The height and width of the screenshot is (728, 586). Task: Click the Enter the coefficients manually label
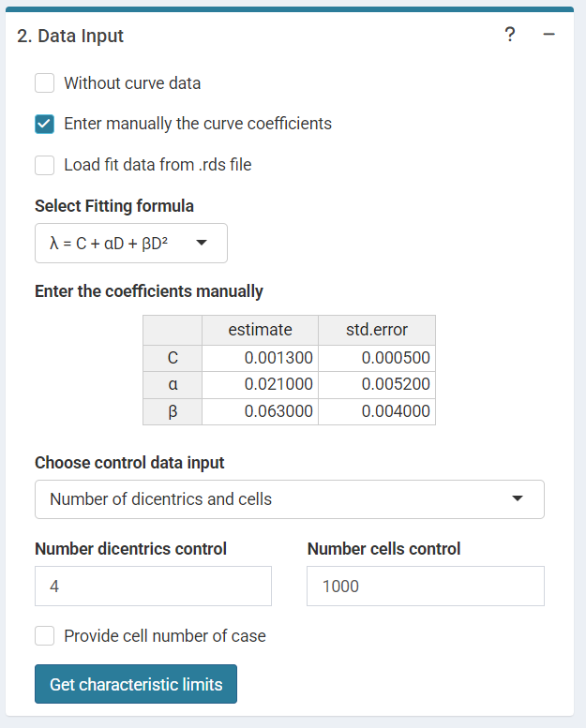149,291
